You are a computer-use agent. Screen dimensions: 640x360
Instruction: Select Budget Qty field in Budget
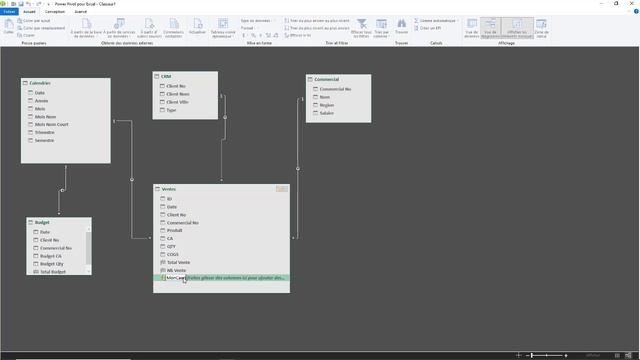(51, 264)
